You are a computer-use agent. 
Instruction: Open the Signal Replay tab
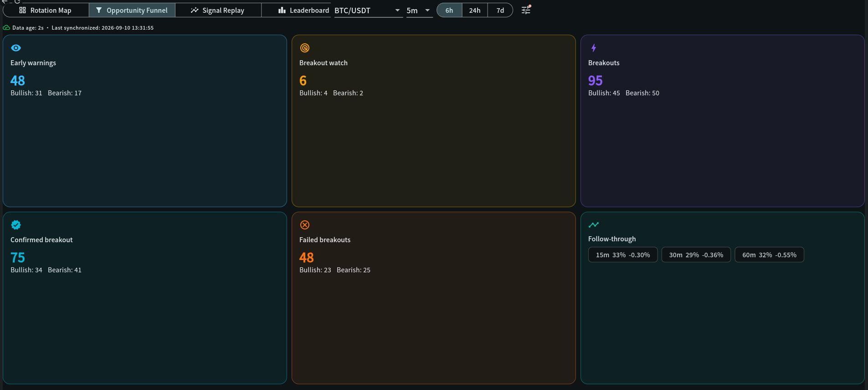[218, 10]
